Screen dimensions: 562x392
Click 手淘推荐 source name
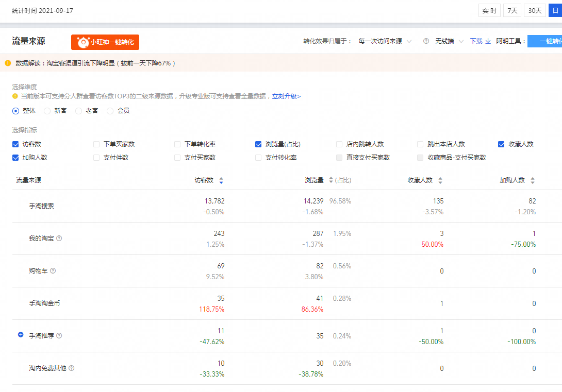(x=42, y=336)
